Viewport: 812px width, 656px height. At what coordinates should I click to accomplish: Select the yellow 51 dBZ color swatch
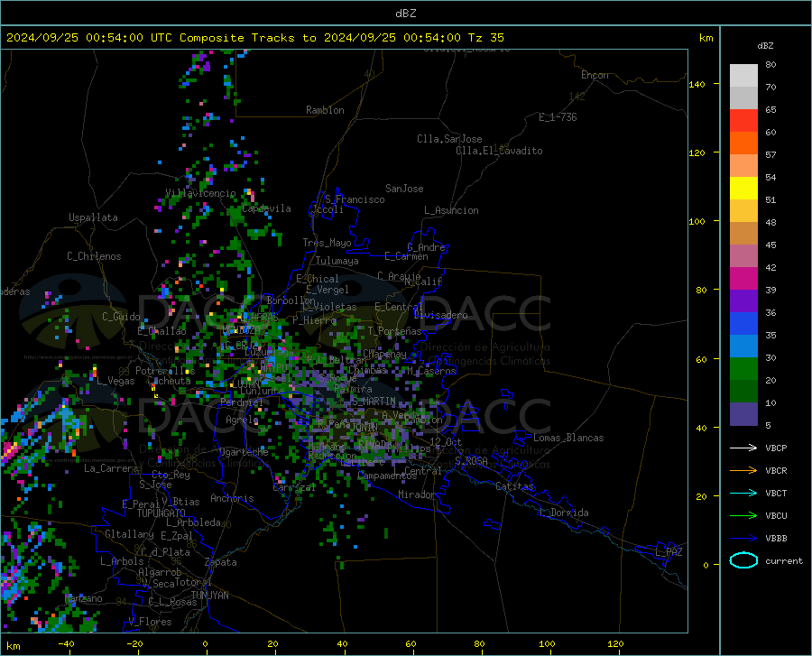743,189
